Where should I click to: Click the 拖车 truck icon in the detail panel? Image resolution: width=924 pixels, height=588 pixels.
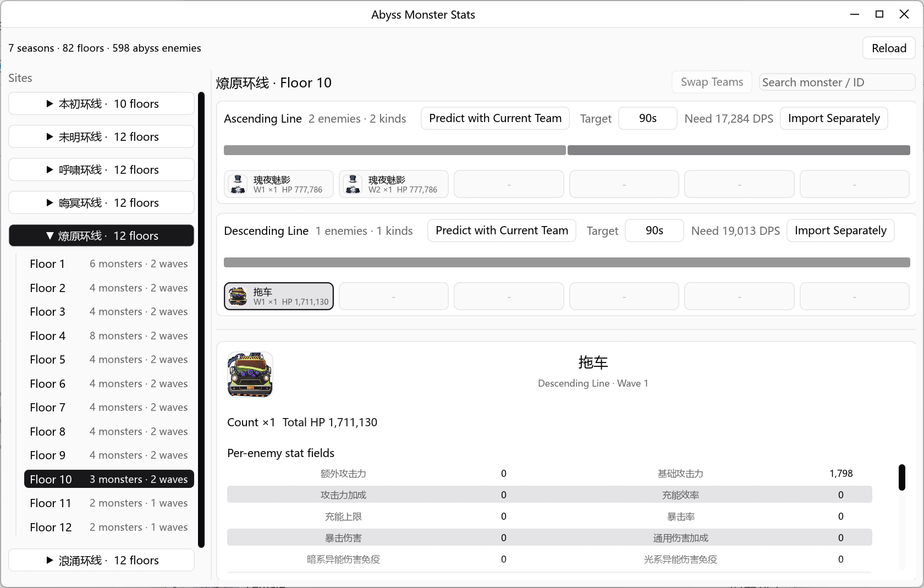point(250,375)
